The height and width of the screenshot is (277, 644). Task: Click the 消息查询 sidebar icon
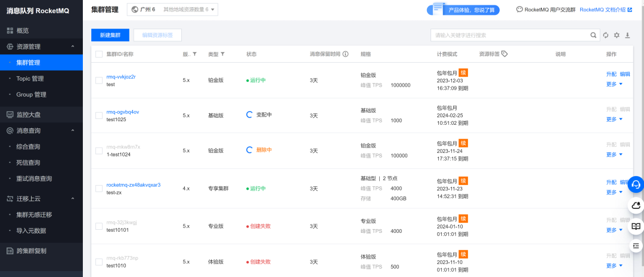(x=10, y=131)
